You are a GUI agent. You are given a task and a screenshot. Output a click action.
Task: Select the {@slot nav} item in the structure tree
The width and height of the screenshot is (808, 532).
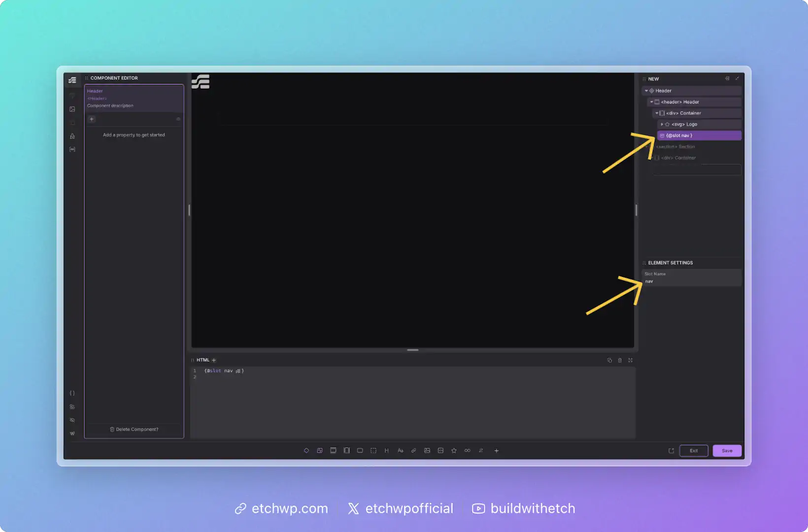699,135
